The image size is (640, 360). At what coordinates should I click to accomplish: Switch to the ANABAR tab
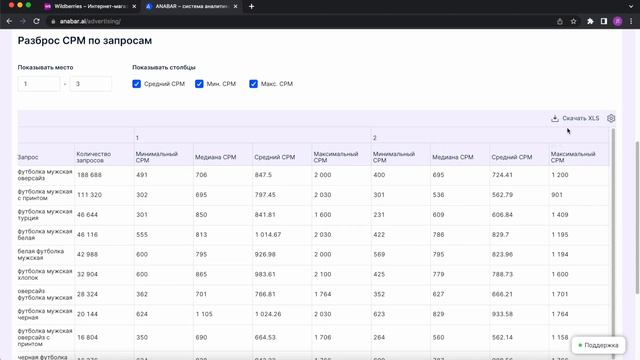[191, 7]
